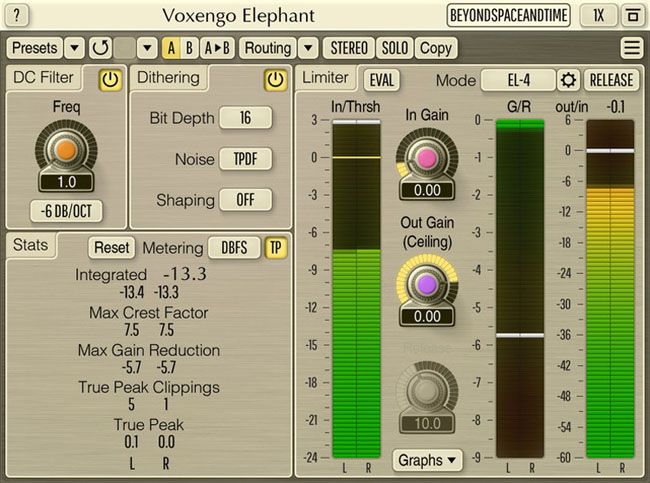The height and width of the screenshot is (483, 650).
Task: Click the Stats Reset button
Action: tap(112, 248)
